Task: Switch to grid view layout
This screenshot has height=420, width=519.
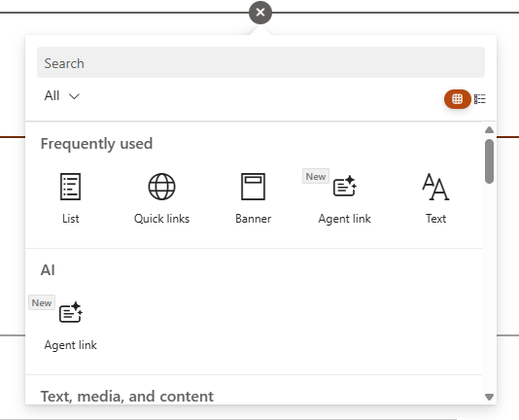Action: pyautogui.click(x=458, y=99)
